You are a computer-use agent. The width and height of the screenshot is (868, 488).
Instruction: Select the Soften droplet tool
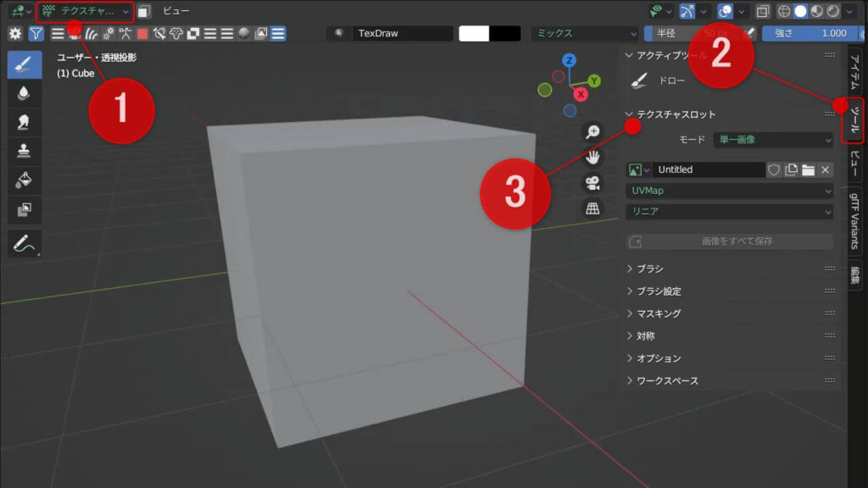click(24, 93)
